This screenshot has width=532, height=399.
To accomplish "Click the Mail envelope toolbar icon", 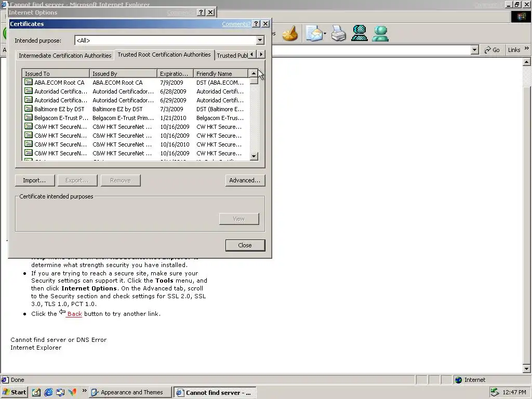I will tap(314, 34).
